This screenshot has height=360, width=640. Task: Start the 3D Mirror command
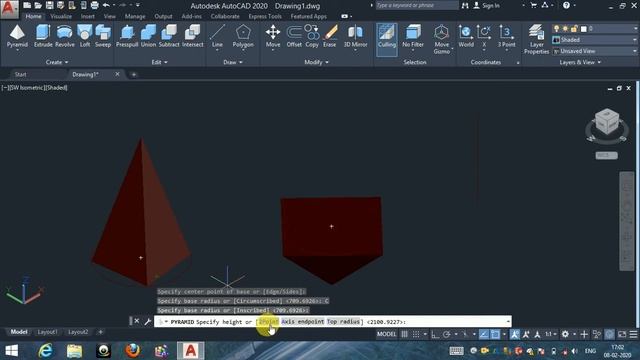pyautogui.click(x=355, y=36)
